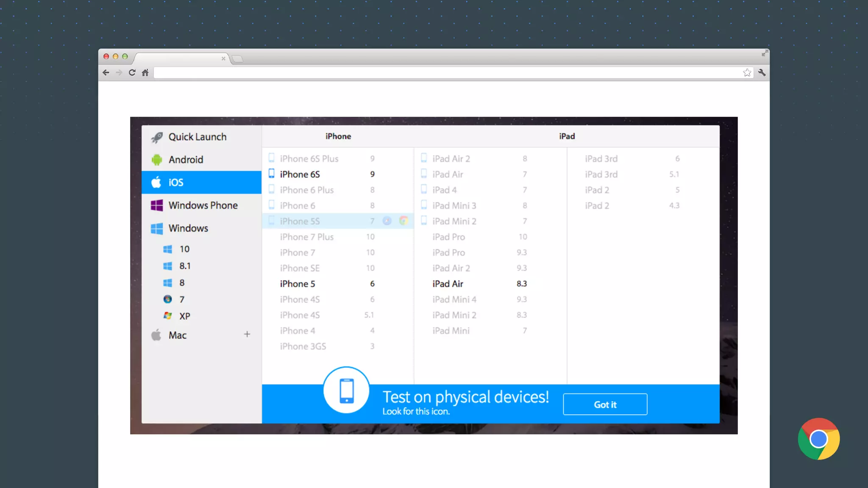Collapse the Windows section in sidebar
Screen dimensions: 868x488
188,228
